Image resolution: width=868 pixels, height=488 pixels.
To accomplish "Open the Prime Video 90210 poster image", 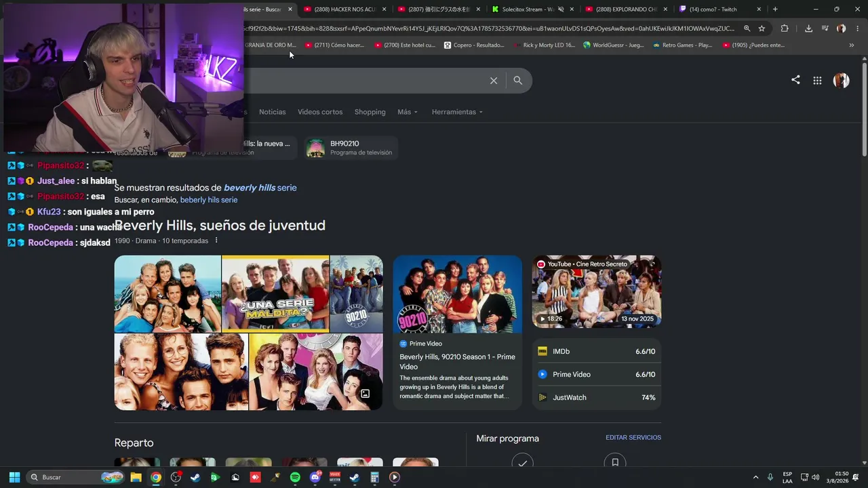I will (458, 294).
